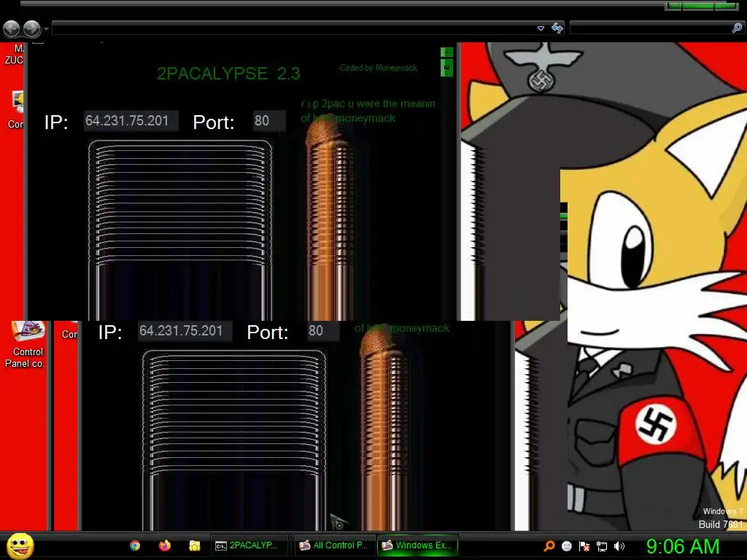Switch to the 2PACALYP... taskbar window
747x560 pixels.
(249, 545)
